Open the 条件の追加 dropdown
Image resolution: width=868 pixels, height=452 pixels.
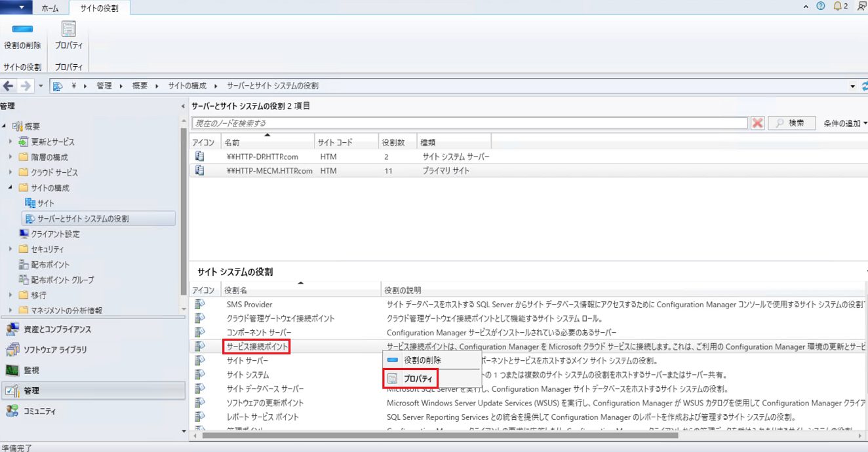[x=846, y=123]
